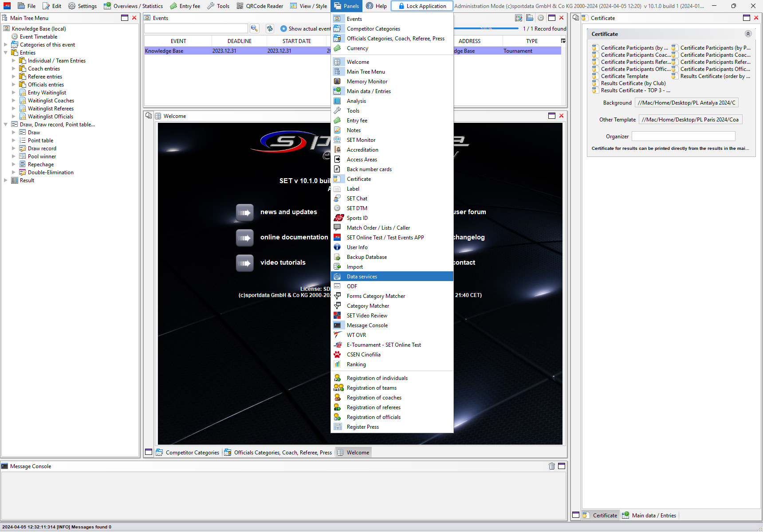763x532 pixels.
Task: Open the Settings menu
Action: point(83,6)
